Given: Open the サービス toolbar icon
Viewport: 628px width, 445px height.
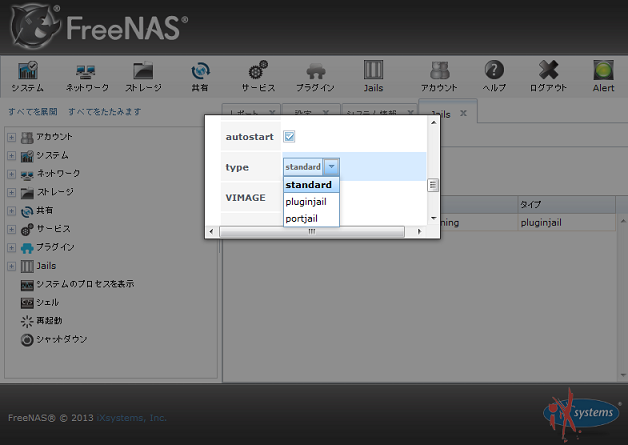Looking at the screenshot, I should (258, 76).
